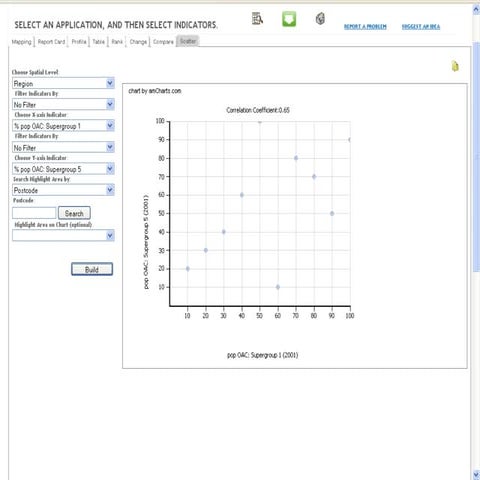Open the first Filter Indicators By dropdown
This screenshot has height=480, width=480.
pyautogui.click(x=63, y=104)
